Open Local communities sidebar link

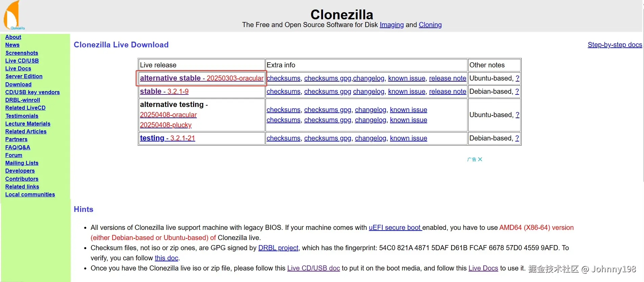pos(30,194)
